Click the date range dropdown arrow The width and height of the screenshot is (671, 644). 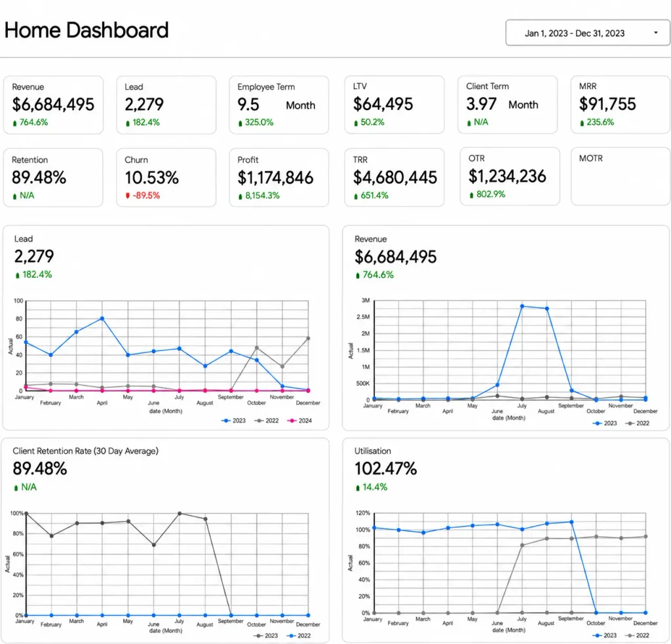pyautogui.click(x=655, y=33)
